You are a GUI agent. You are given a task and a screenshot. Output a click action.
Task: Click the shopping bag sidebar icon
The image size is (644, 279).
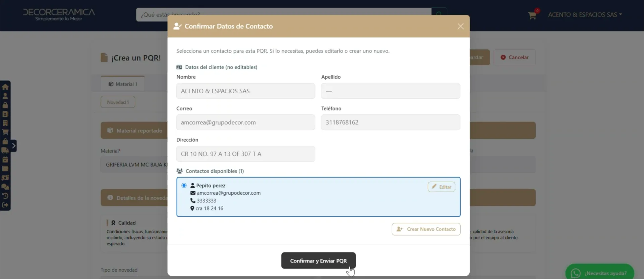(5, 141)
